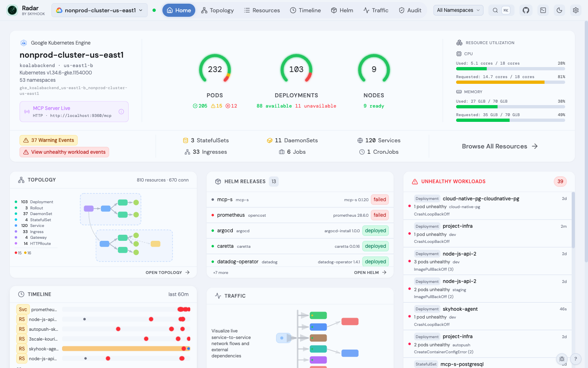The height and width of the screenshot is (368, 588).
Task: Open the caretta Helm release row
Action: (300, 246)
